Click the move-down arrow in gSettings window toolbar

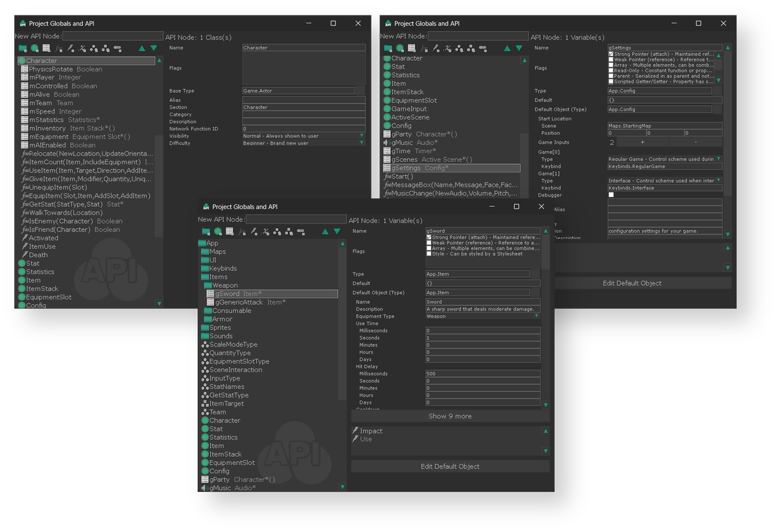pyautogui.click(x=519, y=49)
